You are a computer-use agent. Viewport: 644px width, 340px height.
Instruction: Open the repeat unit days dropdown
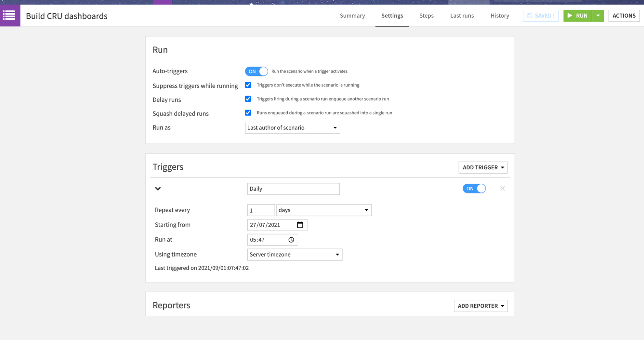(x=324, y=210)
